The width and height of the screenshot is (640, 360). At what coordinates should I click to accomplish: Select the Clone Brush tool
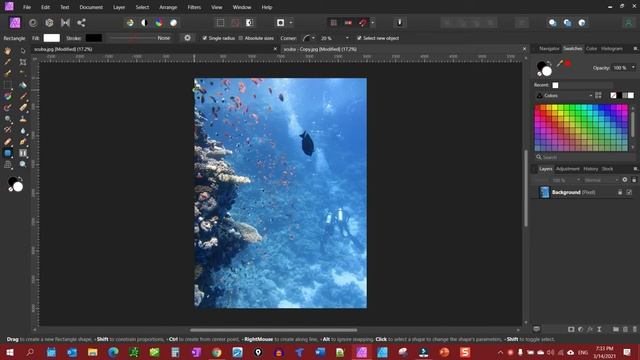click(x=23, y=119)
